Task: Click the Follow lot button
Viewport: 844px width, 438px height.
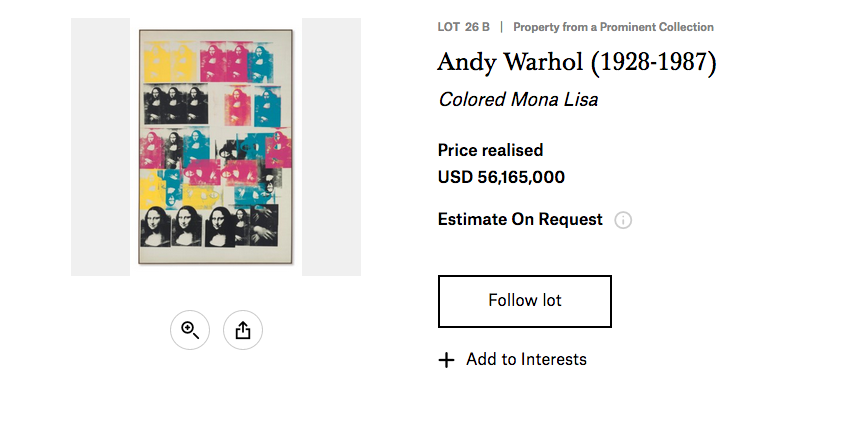Action: 525,301
